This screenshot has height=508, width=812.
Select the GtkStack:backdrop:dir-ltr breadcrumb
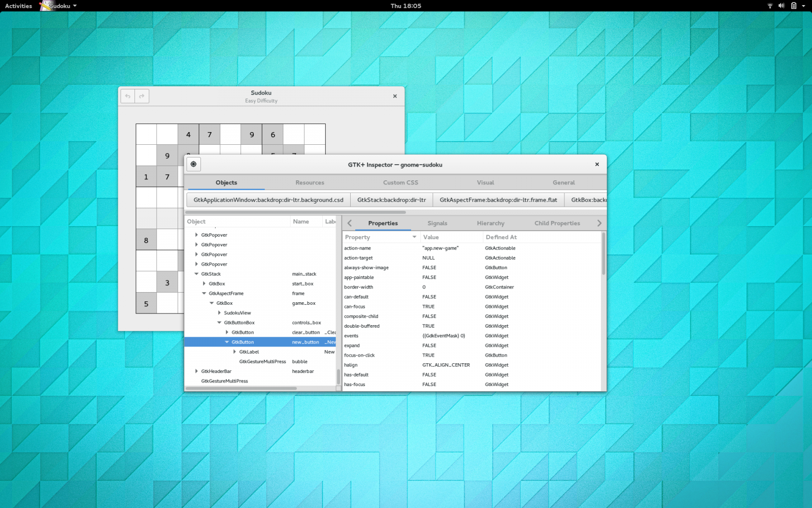(391, 200)
